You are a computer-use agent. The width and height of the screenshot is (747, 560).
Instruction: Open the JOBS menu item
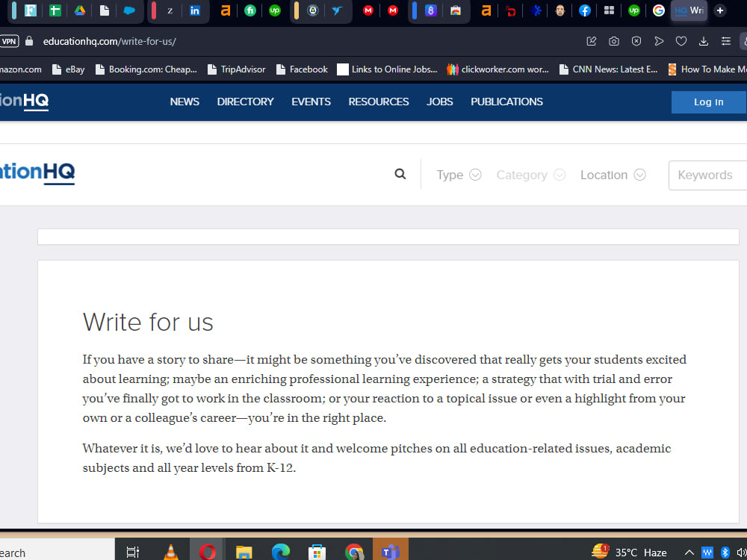(x=440, y=102)
